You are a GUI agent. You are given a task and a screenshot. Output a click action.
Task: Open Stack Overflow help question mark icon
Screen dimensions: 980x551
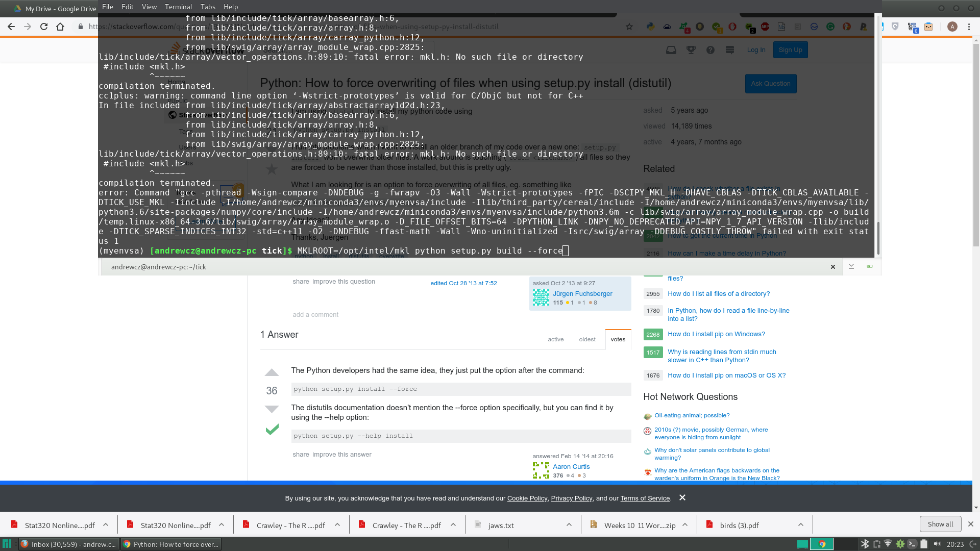pos(710,50)
